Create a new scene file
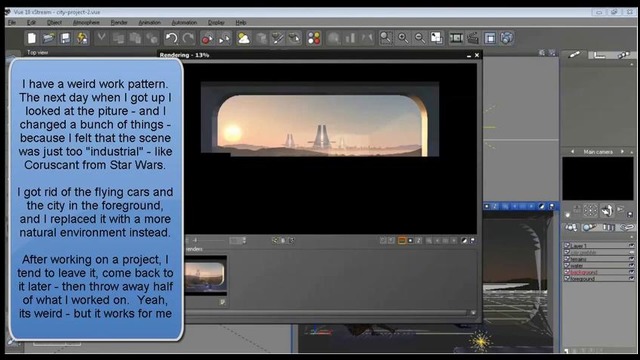This screenshot has width=640, height=360. click(32, 38)
